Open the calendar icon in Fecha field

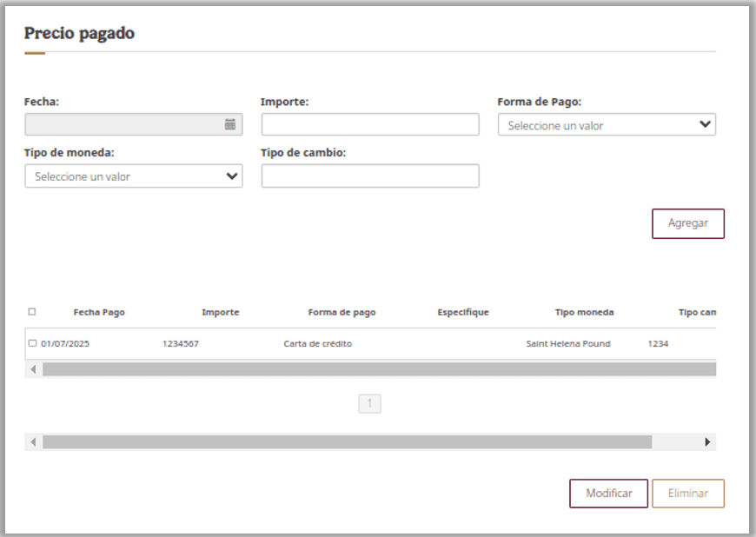(x=230, y=124)
